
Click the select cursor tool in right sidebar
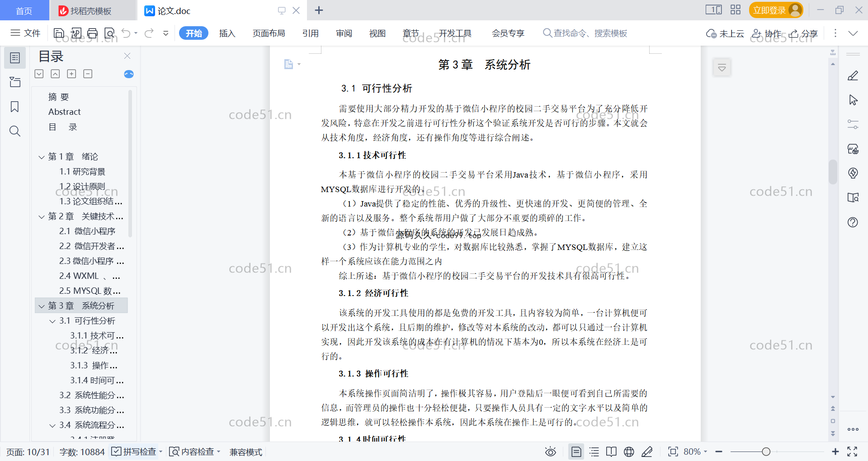(x=853, y=100)
